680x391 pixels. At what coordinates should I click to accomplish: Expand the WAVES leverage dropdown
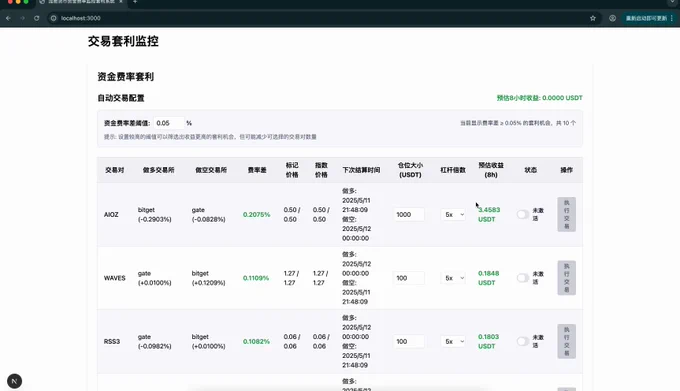454,278
